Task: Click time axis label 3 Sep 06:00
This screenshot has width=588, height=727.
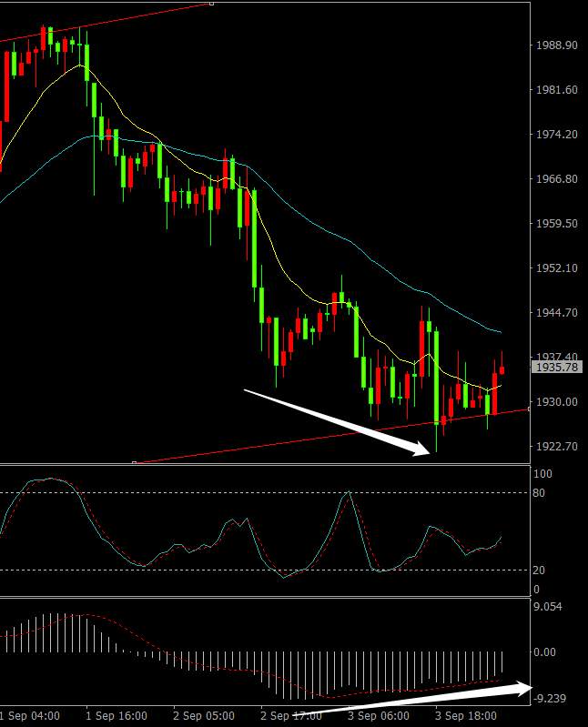Action: point(379,716)
